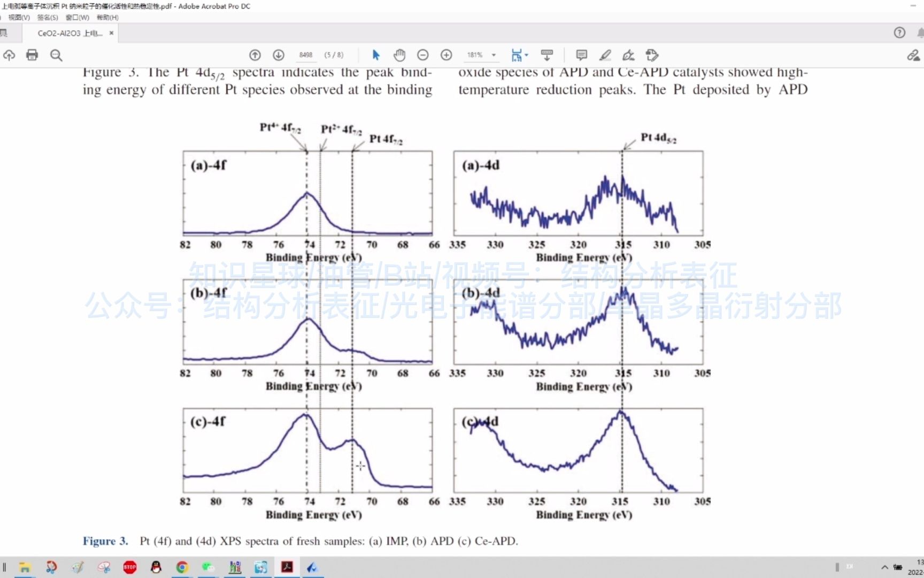Click the Figure 3 caption label
The width and height of the screenshot is (924, 578).
(105, 541)
